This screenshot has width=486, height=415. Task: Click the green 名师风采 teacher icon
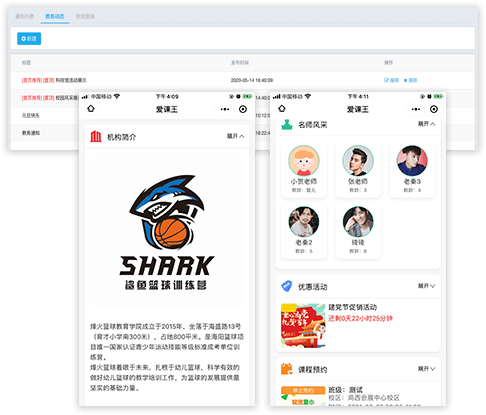pyautogui.click(x=287, y=124)
